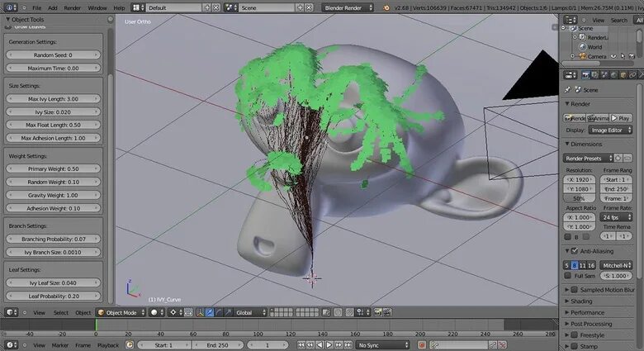Open the Object Mode dropdown
The height and width of the screenshot is (351, 644).
point(121,312)
